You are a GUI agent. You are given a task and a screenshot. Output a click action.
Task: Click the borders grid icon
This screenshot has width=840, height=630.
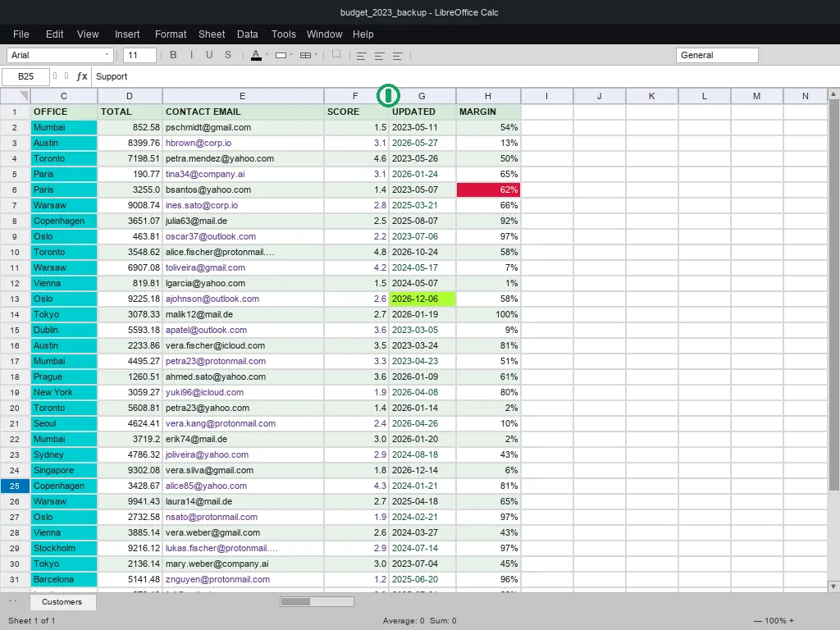(x=305, y=55)
